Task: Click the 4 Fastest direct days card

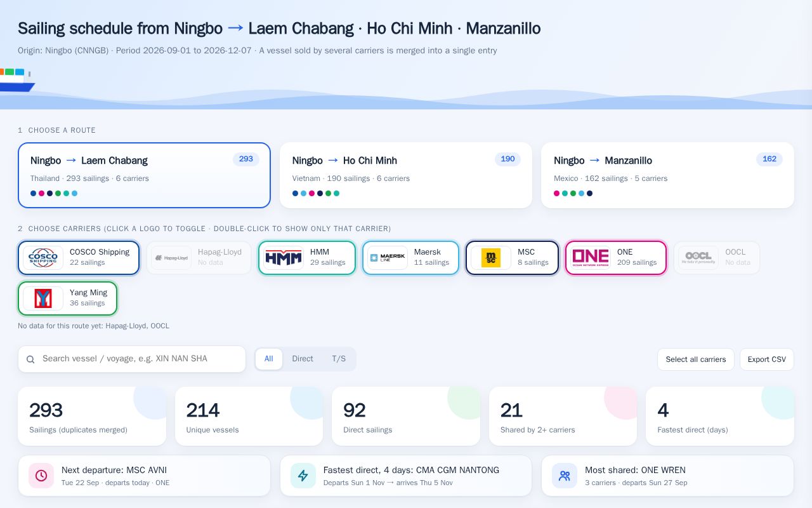Action: tap(720, 417)
